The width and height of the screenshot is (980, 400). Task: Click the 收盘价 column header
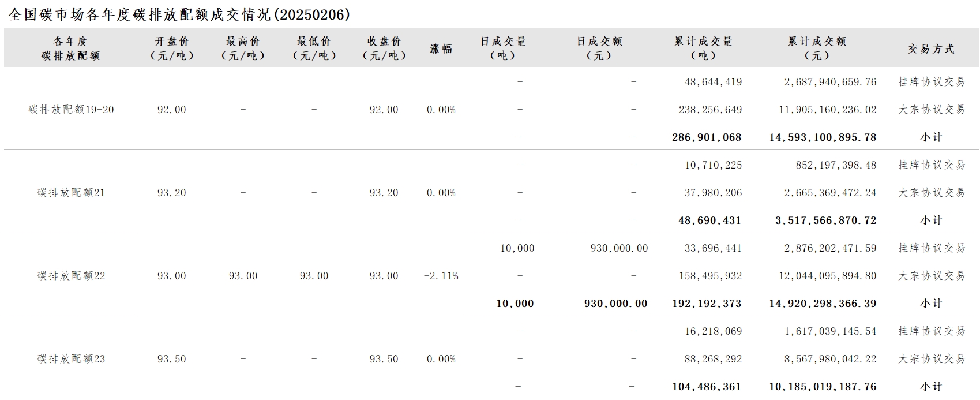(x=384, y=48)
